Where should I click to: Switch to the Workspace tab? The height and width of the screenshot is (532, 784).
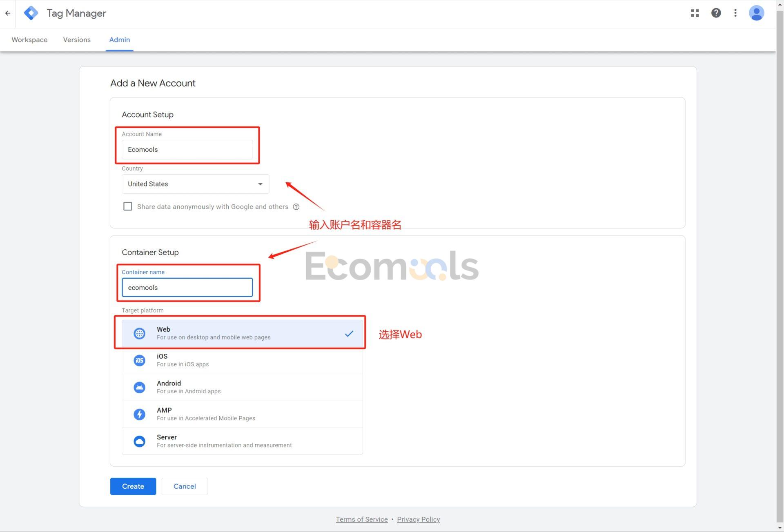pos(29,40)
